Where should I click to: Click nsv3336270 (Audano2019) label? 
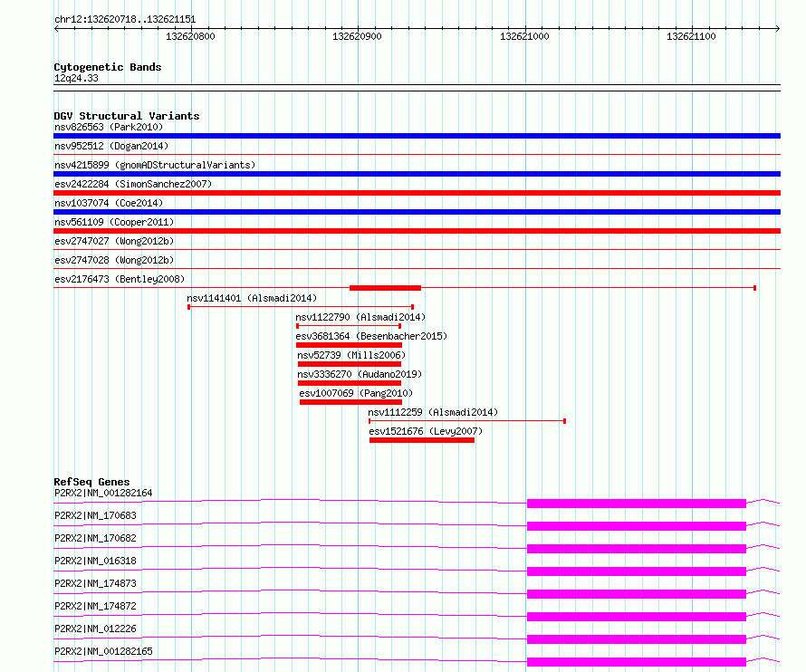click(360, 374)
